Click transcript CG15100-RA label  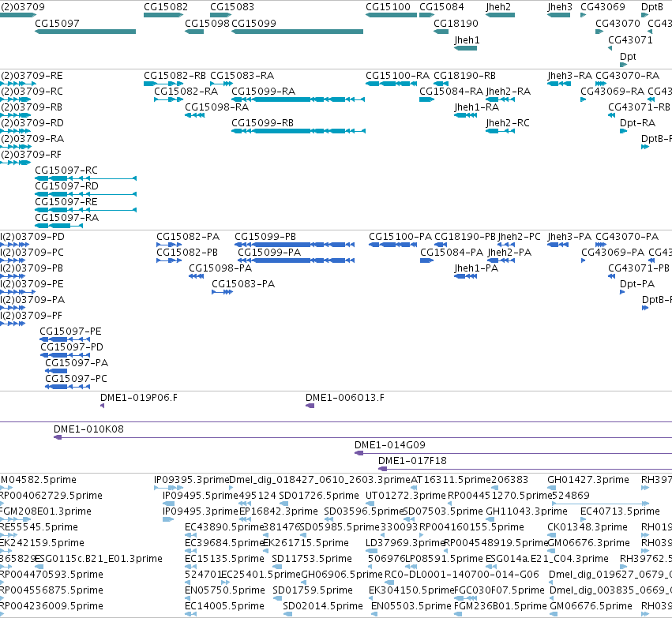click(397, 76)
